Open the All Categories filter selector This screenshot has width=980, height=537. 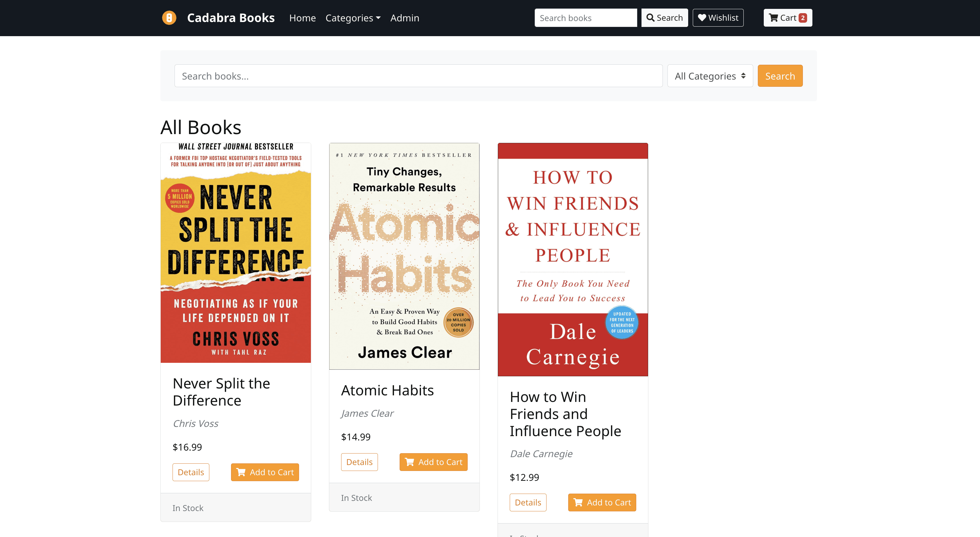click(710, 76)
